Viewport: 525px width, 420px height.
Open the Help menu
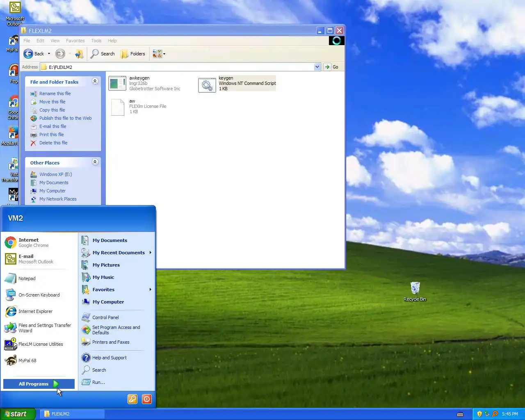112,41
